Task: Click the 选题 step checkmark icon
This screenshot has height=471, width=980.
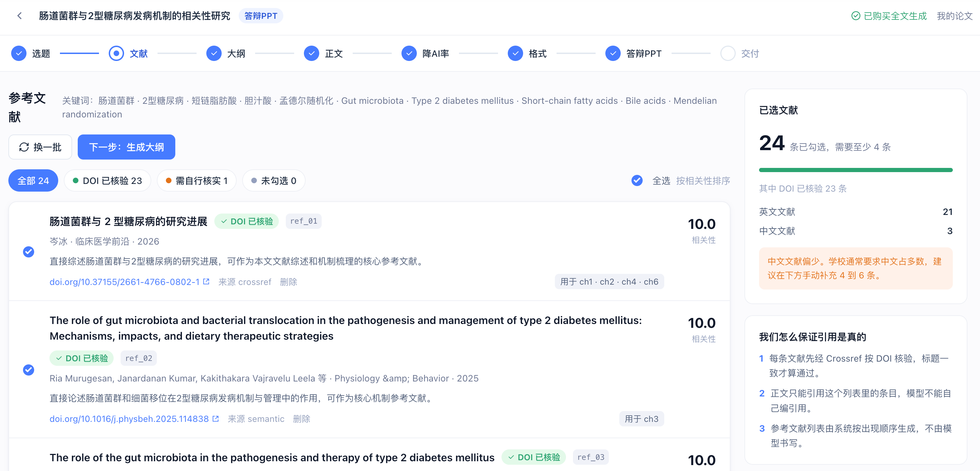Action: (x=18, y=54)
